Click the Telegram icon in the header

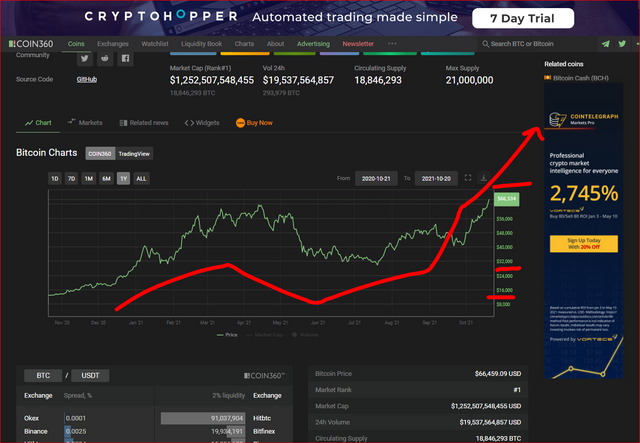point(606,44)
